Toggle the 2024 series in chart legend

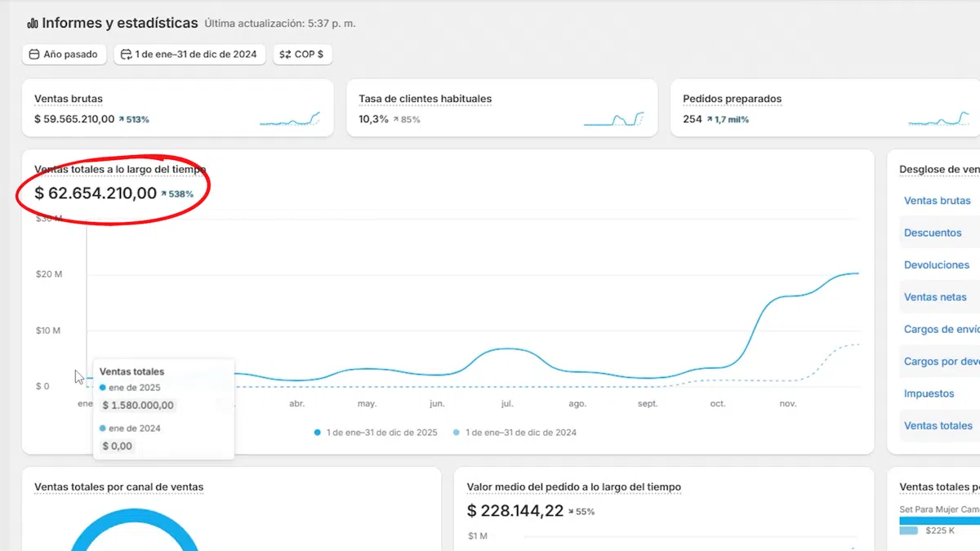pyautogui.click(x=514, y=433)
